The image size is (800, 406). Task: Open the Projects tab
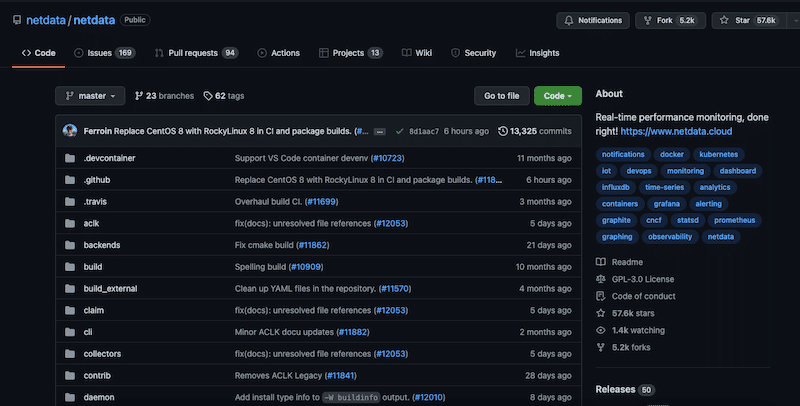click(351, 53)
